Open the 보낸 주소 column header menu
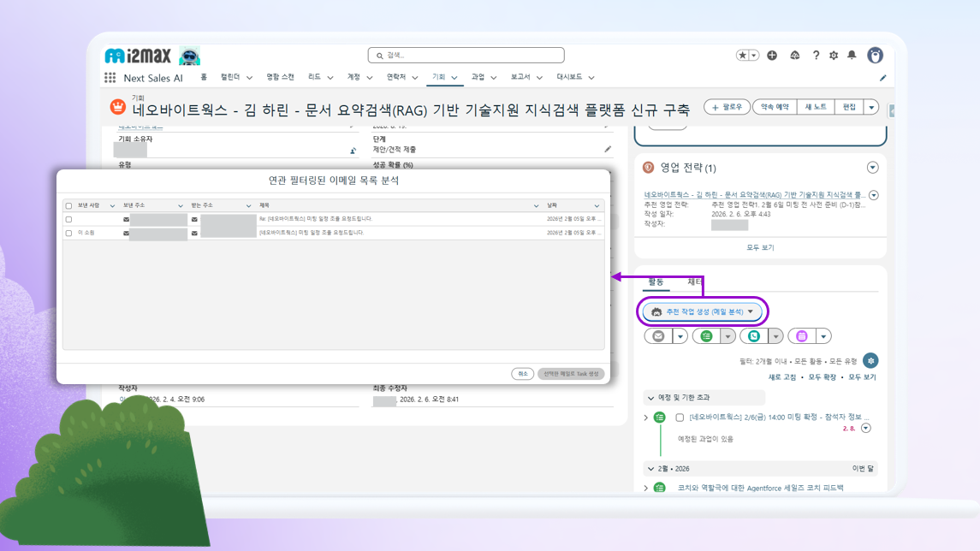 180,205
